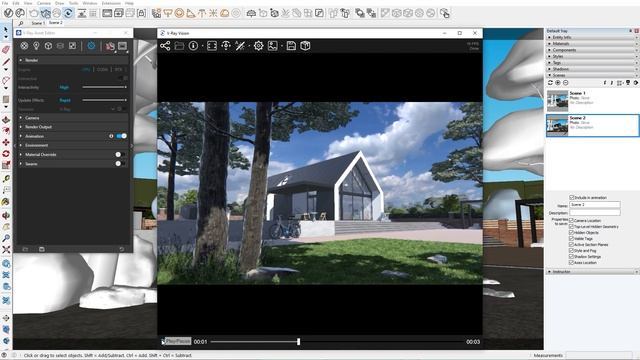Toggle the Swarm switch
This screenshot has height=360, width=640.
coord(120,164)
